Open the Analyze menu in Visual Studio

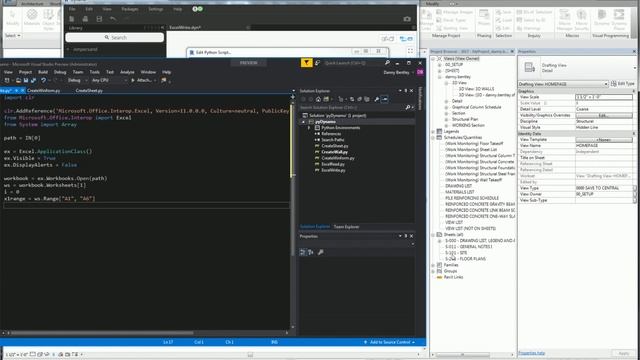pyautogui.click(x=127, y=72)
